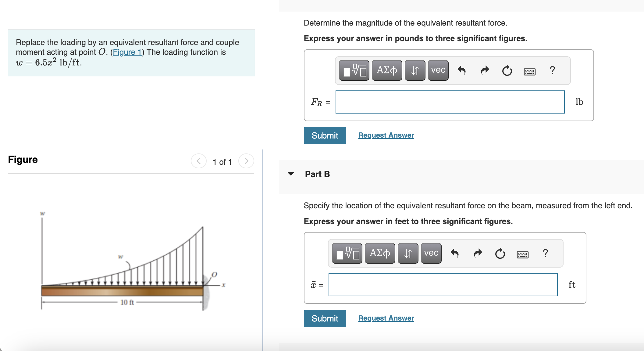Open ΑΣφ symbol palette in Part B editor
The width and height of the screenshot is (644, 351).
(379, 253)
